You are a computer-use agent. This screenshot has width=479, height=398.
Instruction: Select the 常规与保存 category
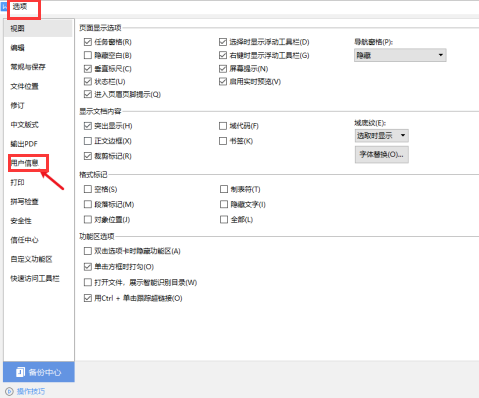pyautogui.click(x=28, y=67)
